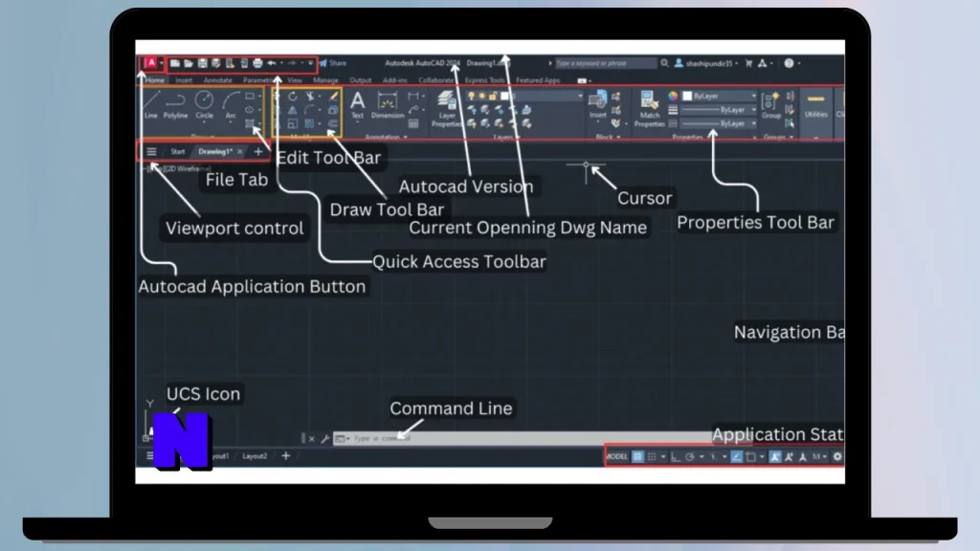The width and height of the screenshot is (980, 551).
Task: Open Layer Properties manager
Action: [x=446, y=108]
